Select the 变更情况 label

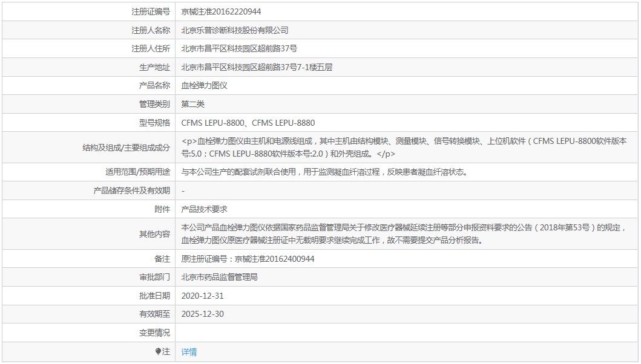coord(154,333)
